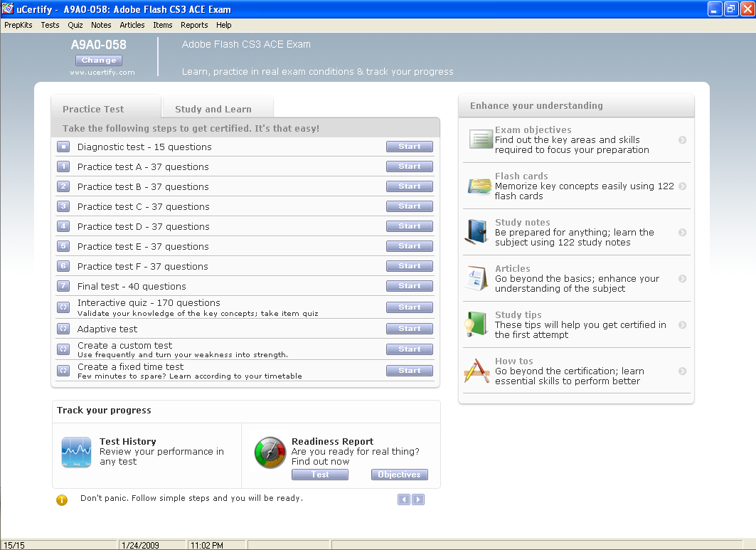Screen dimensions: 756x550
Task: Show the previous tip with left arrow
Action: [403, 499]
